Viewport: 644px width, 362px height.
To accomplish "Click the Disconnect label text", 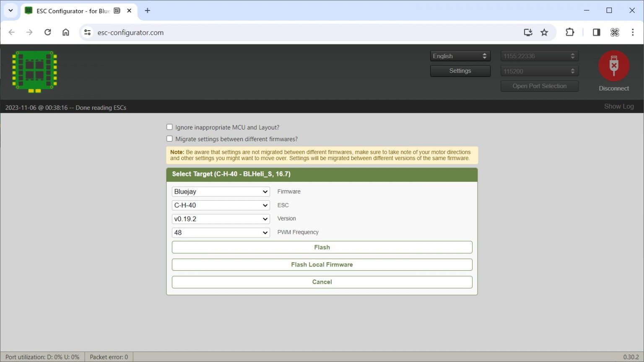I will [x=614, y=88].
